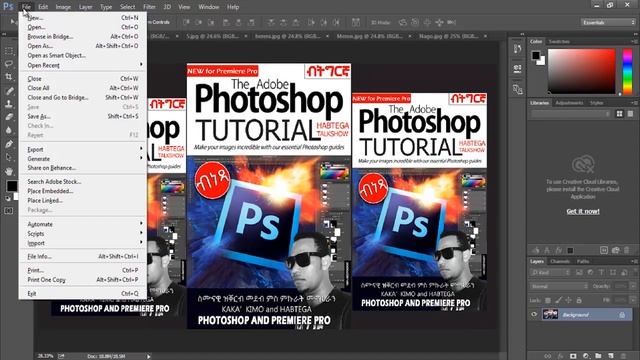Screen dimensions: 640x360
Task: Switch Libraries to grid view icon
Action: click(x=620, y=114)
